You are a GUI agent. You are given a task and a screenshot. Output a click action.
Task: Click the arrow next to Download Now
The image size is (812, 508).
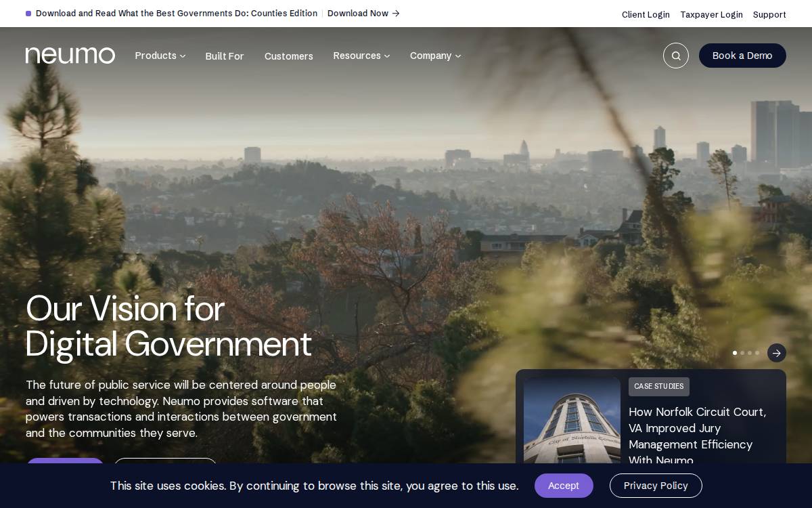pos(396,14)
